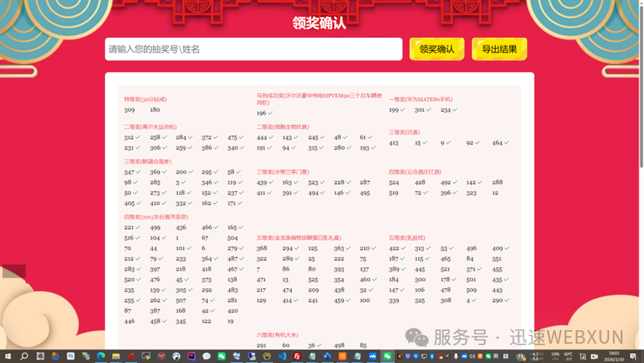Open Visual Studio Code from the taskbar
This screenshot has width=644, height=363.
coord(281,356)
